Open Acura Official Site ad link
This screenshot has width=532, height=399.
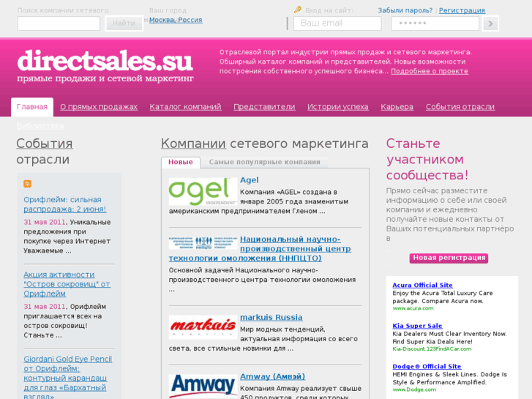[422, 286]
